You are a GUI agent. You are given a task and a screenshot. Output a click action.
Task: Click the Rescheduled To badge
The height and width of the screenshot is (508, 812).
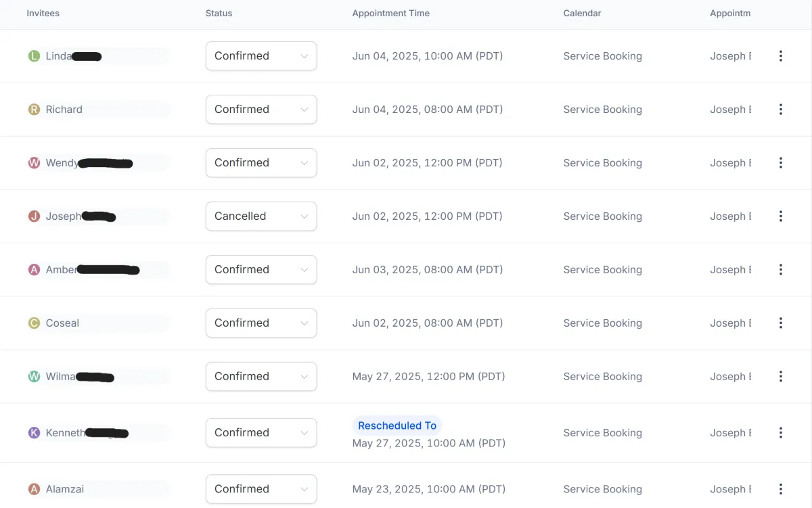tap(397, 425)
